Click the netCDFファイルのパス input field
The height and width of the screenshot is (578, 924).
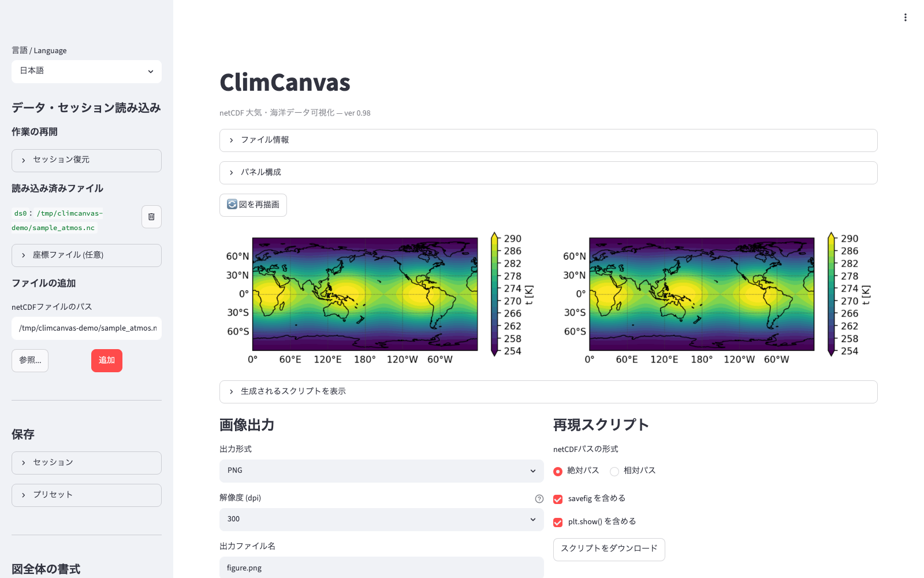coord(87,328)
